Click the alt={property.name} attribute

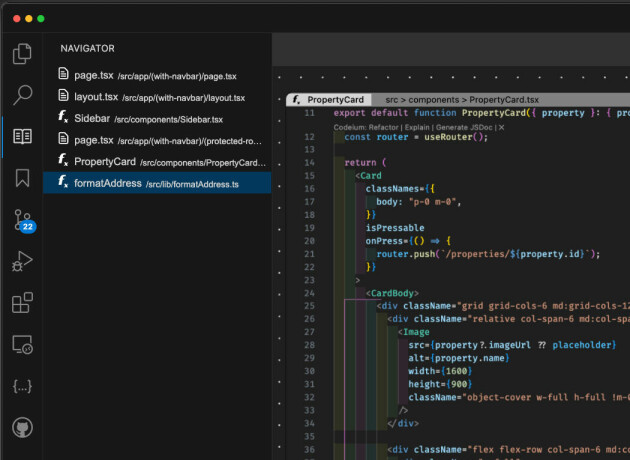coord(459,358)
